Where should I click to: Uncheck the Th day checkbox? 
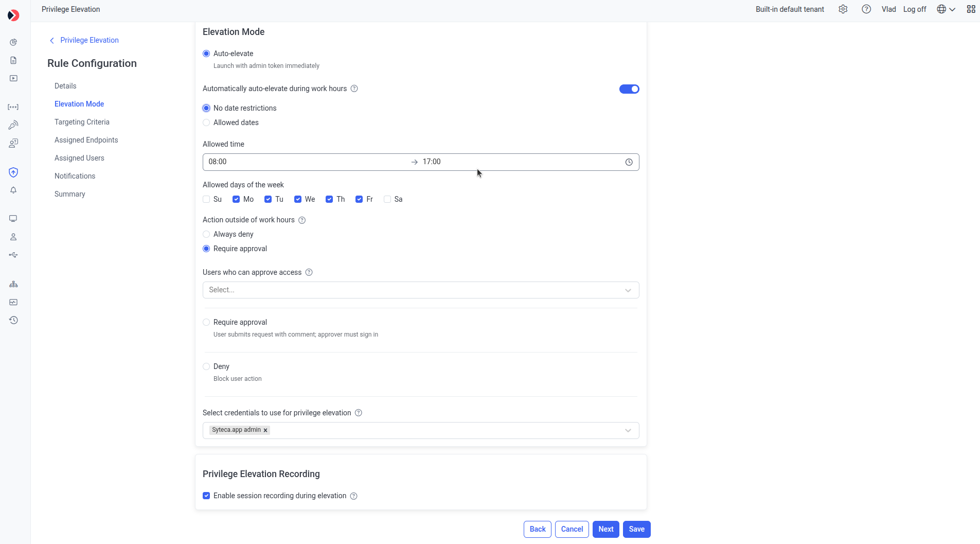[329, 199]
